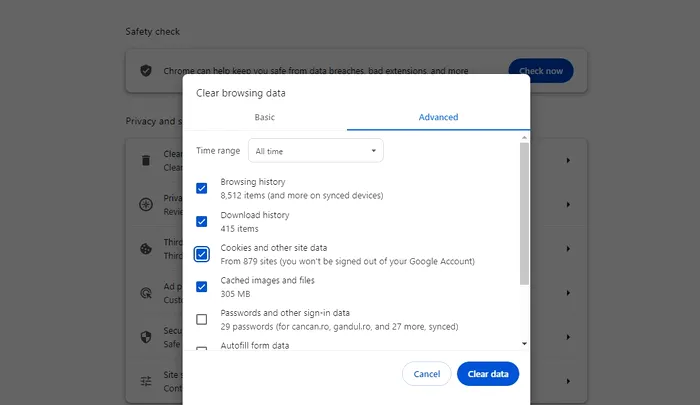The image size is (700, 405).
Task: Expand the Privacy guide row arrow
Action: pos(568,205)
